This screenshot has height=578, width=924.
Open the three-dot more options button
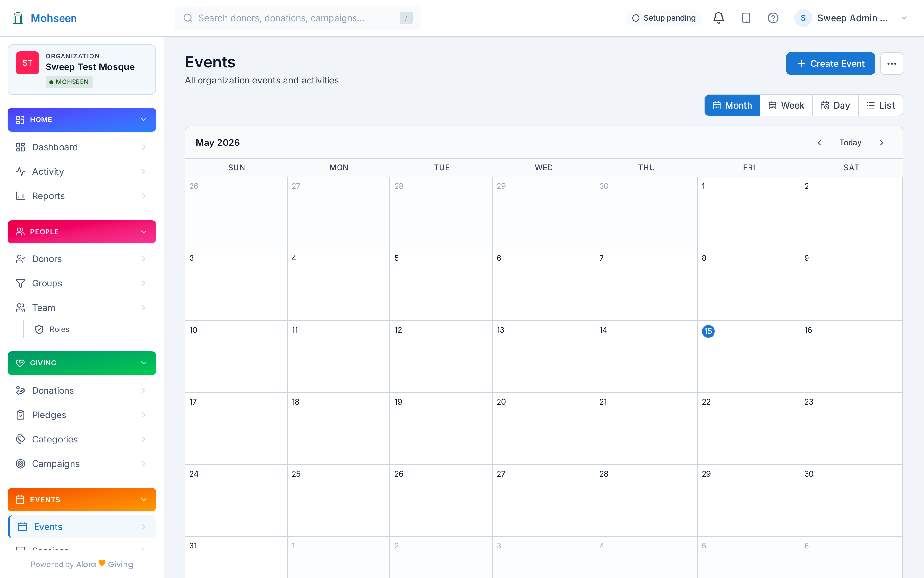pos(892,64)
